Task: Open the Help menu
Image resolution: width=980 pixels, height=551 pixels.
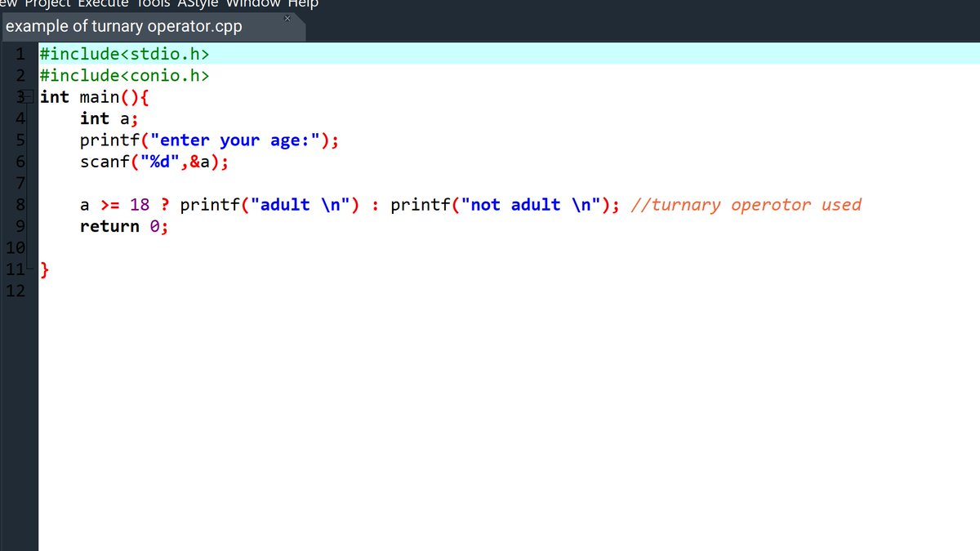Action: (302, 3)
